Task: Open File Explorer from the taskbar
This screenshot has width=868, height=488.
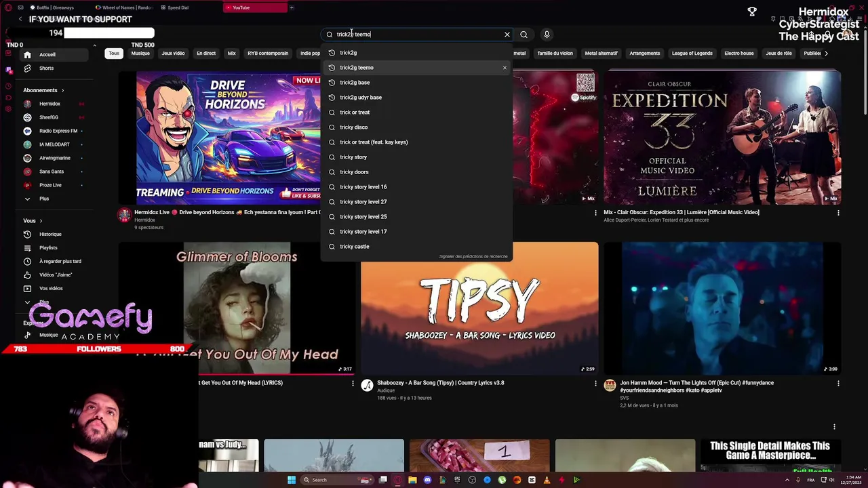Action: [412, 480]
